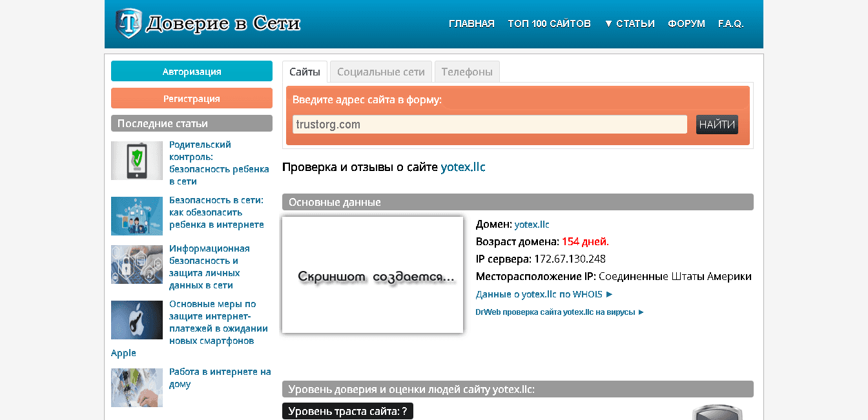The image size is (868, 420).
Task: Click the shield logo icon
Action: [127, 21]
